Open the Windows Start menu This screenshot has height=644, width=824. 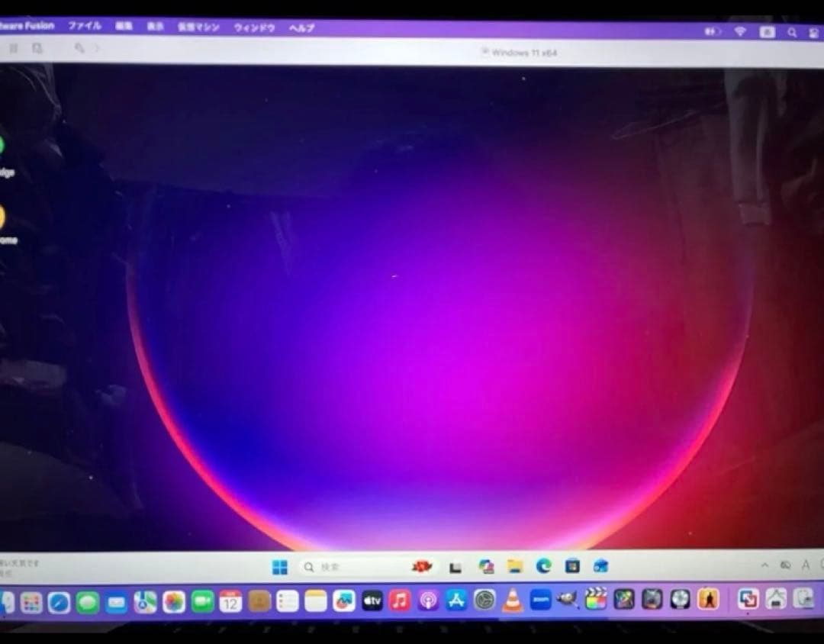click(280, 567)
